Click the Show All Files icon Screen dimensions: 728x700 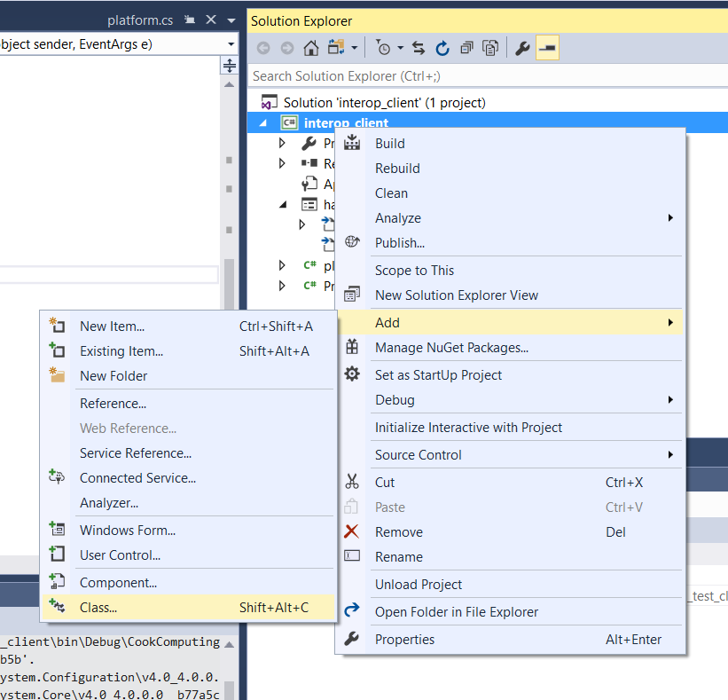coord(490,48)
